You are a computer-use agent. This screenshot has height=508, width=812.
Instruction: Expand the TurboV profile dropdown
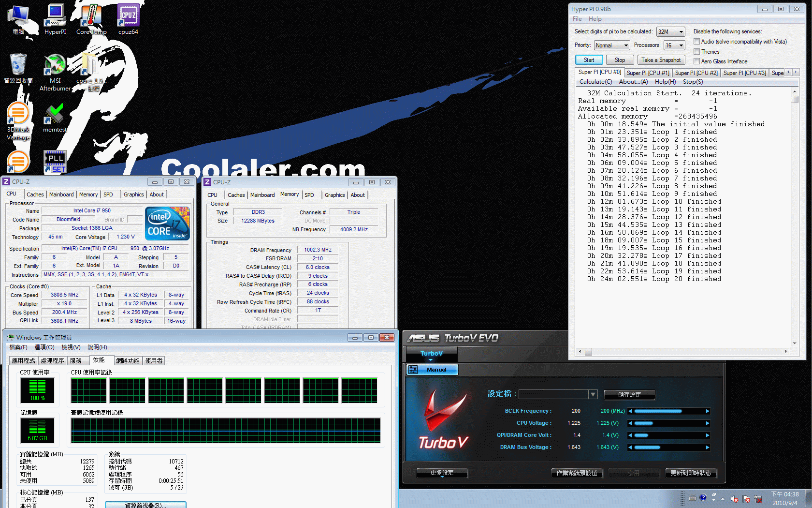point(593,394)
